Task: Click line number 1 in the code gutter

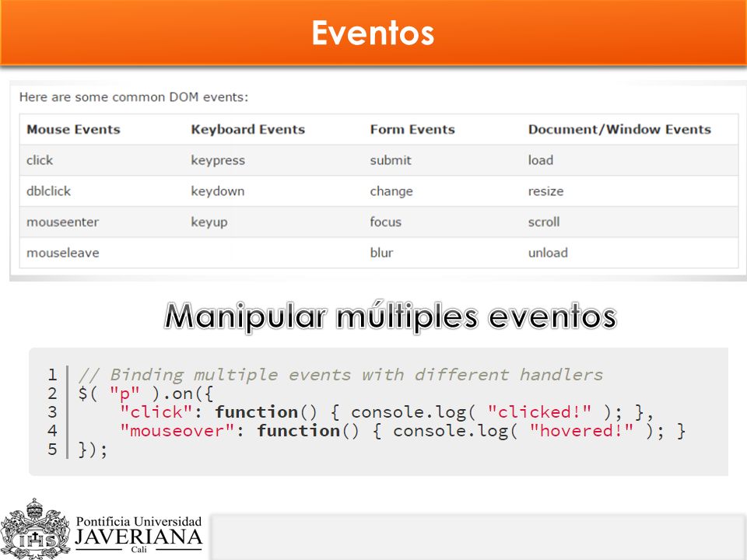Action: point(52,375)
